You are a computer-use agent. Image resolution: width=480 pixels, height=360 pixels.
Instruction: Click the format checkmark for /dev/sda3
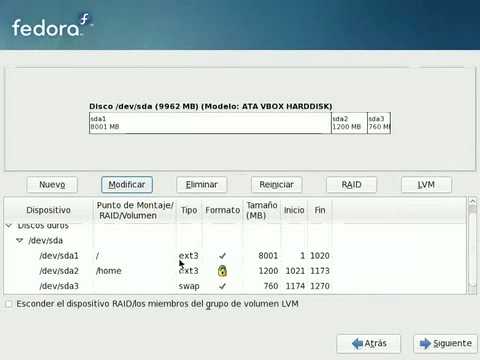222,286
